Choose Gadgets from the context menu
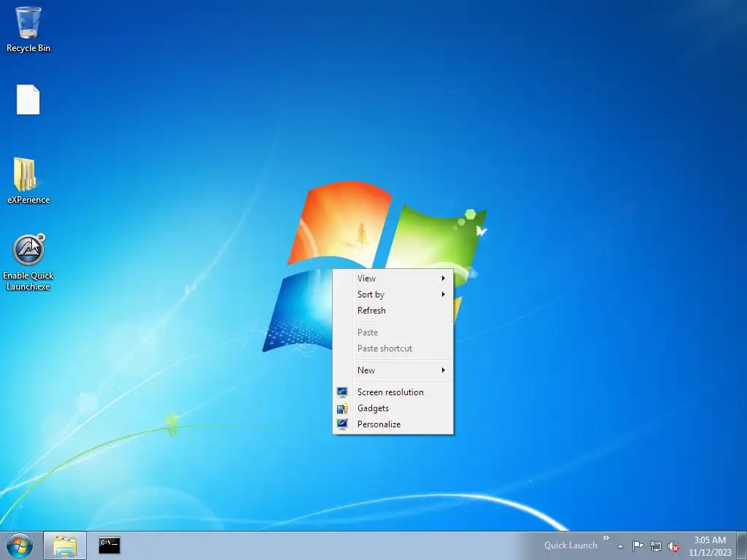747x560 pixels. [x=393, y=408]
